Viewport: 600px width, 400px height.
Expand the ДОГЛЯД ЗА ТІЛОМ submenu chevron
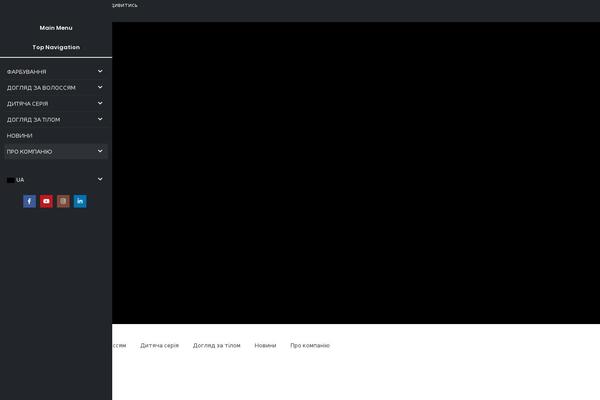click(100, 119)
